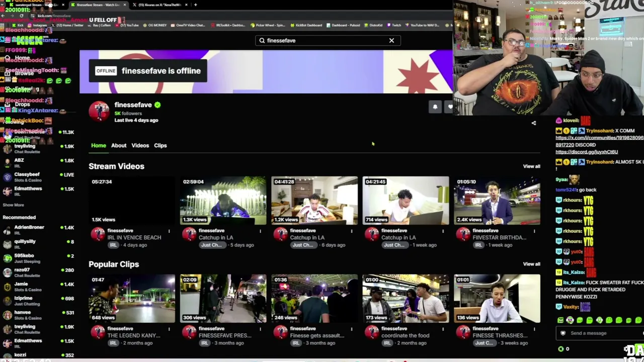Viewport: 644px width, 362px height.
Task: Play the FINESSEFAVE PRES... clip thumbnail
Action: pyautogui.click(x=223, y=298)
